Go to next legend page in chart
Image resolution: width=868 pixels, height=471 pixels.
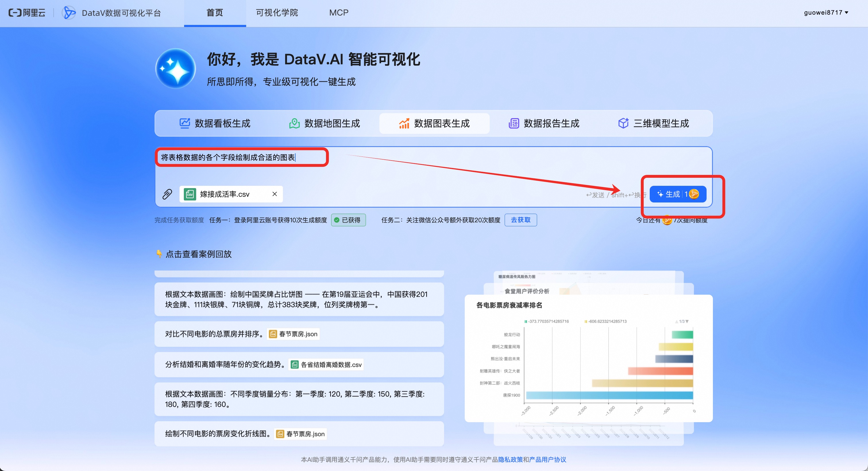(687, 321)
